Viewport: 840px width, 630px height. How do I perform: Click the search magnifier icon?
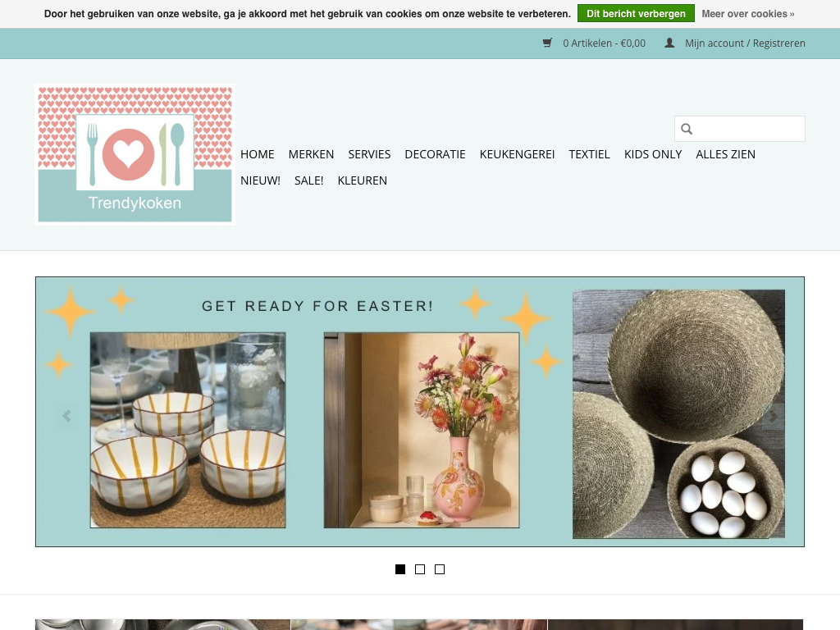687,129
